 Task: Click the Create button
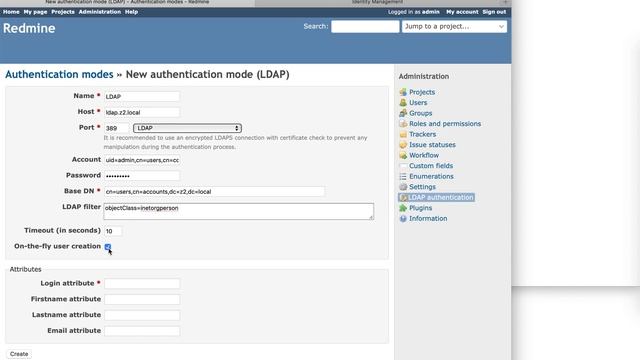point(19,354)
